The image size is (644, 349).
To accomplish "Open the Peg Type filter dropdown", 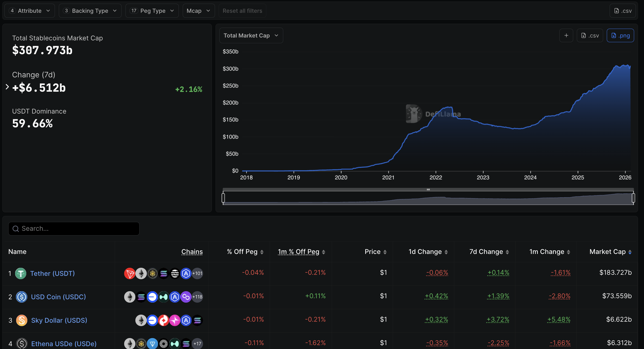I will (x=152, y=11).
